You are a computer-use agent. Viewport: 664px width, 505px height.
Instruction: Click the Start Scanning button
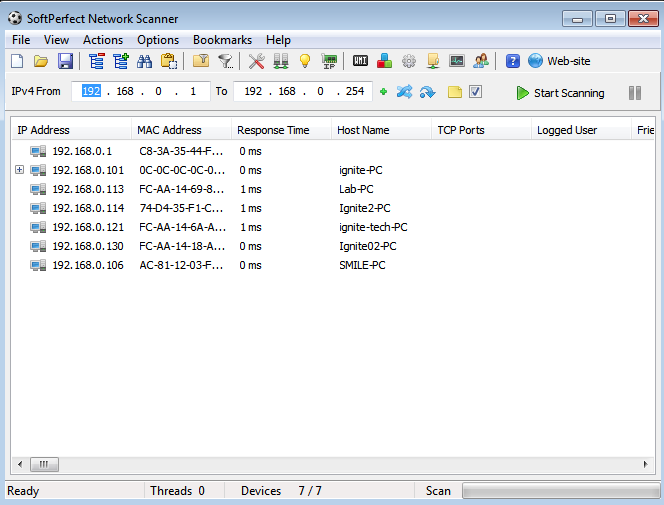(560, 93)
